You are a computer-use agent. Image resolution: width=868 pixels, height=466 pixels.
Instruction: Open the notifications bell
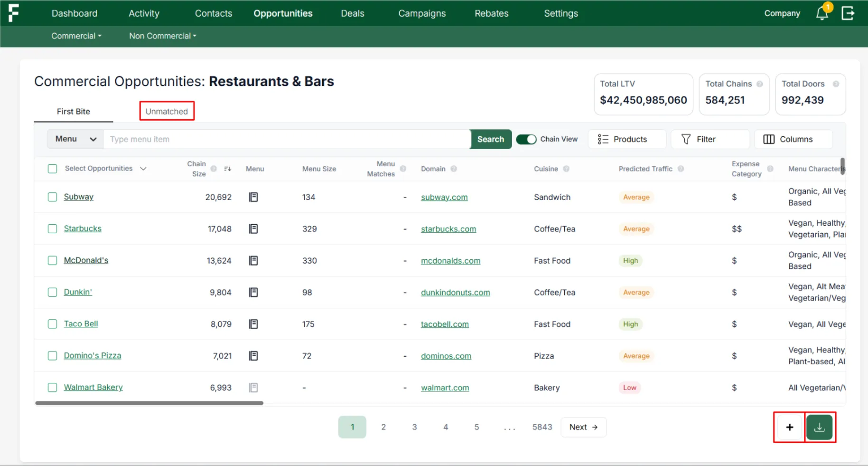pos(822,13)
